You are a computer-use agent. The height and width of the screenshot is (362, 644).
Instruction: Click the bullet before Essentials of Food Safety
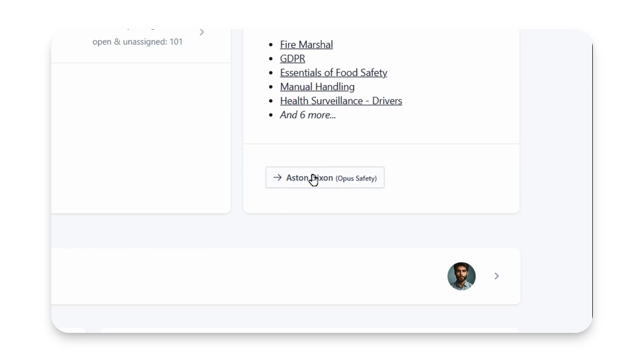tap(271, 73)
